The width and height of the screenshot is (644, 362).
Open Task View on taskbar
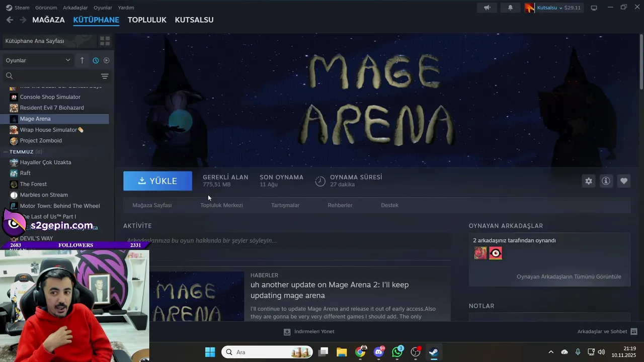click(324, 352)
